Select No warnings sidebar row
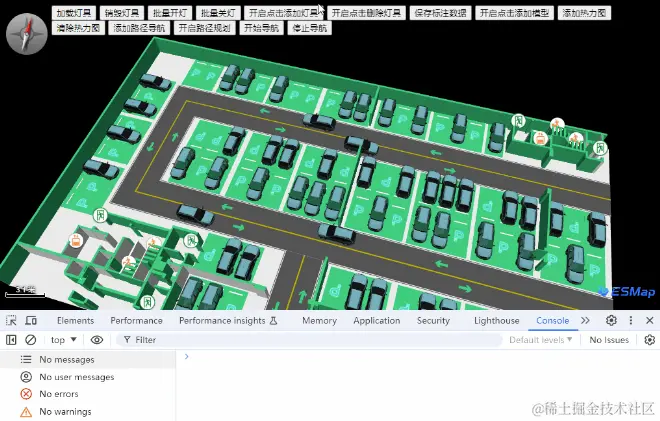The width and height of the screenshot is (660, 421). click(88, 412)
